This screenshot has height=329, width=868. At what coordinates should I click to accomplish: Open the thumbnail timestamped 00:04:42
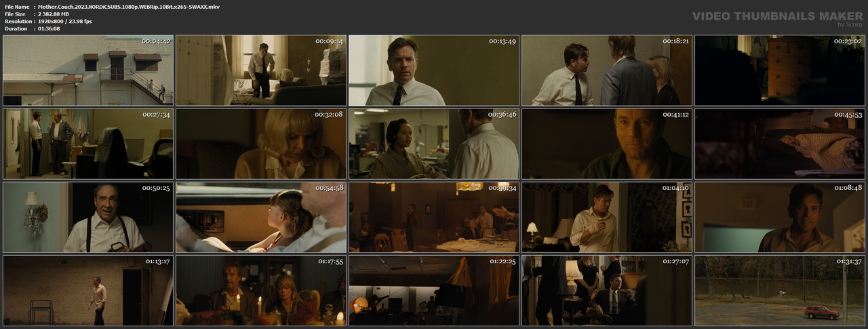pyautogui.click(x=87, y=71)
